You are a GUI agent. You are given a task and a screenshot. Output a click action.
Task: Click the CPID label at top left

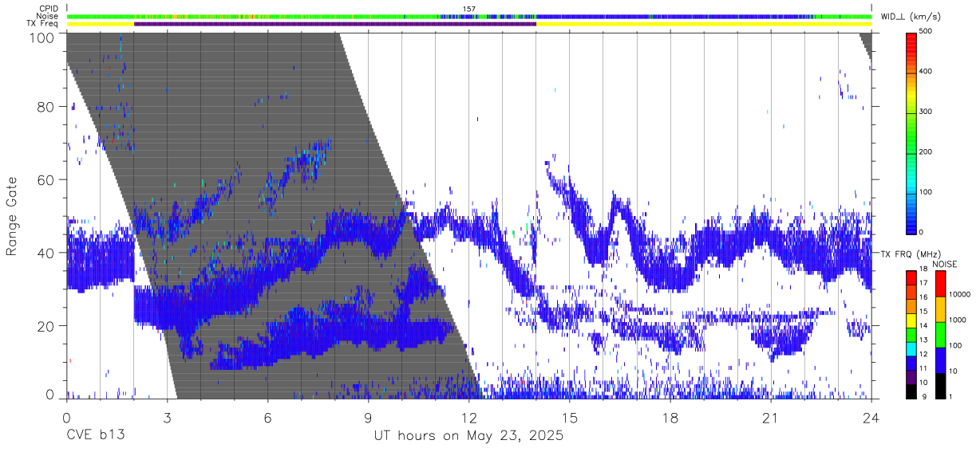(x=49, y=9)
